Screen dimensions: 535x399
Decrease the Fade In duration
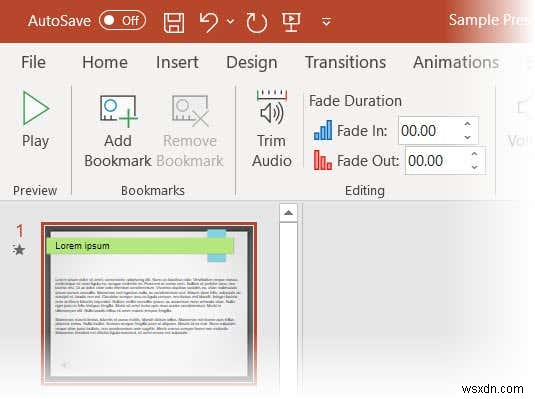pyautogui.click(x=467, y=137)
